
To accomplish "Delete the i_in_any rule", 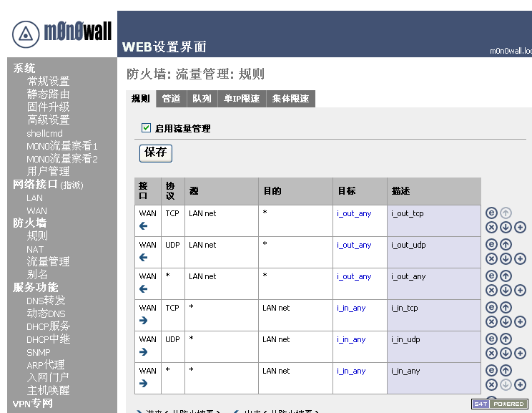I will pyautogui.click(x=491, y=384).
